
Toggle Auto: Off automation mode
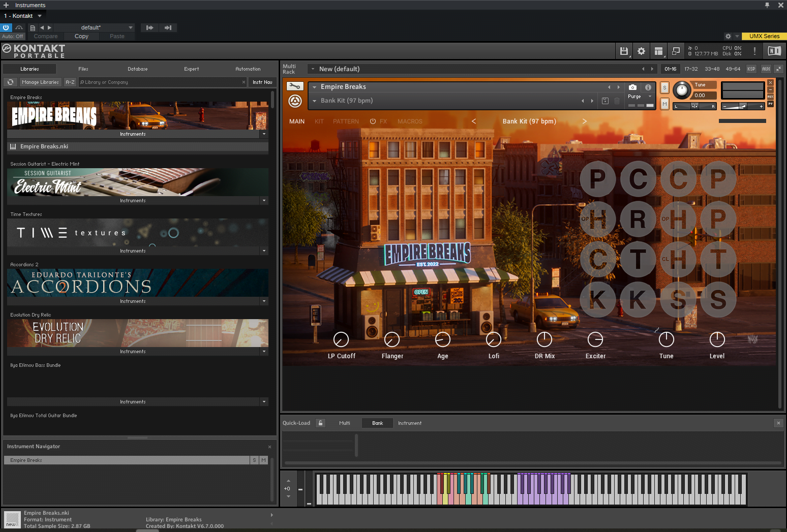coord(13,37)
